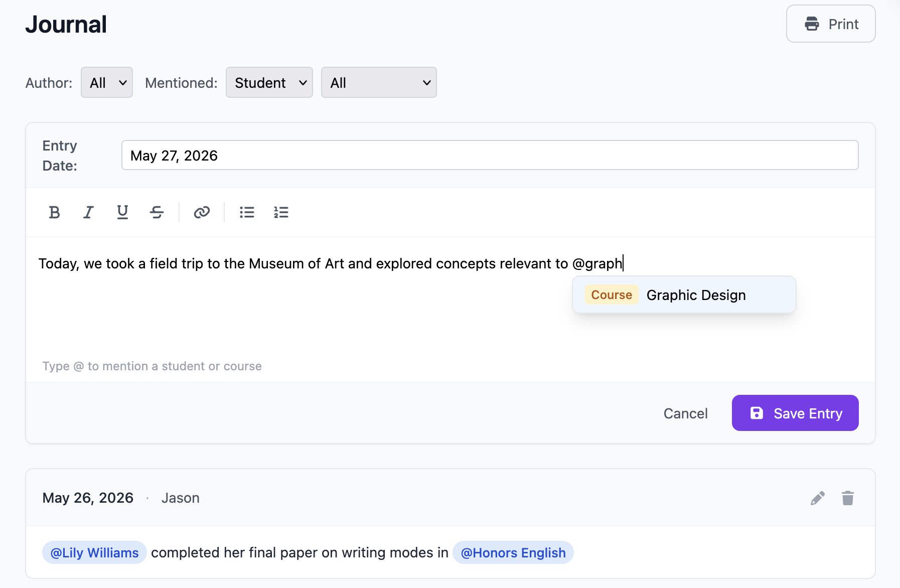Select Graphic Design course suggestion
This screenshot has height=588, width=900.
pos(684,295)
